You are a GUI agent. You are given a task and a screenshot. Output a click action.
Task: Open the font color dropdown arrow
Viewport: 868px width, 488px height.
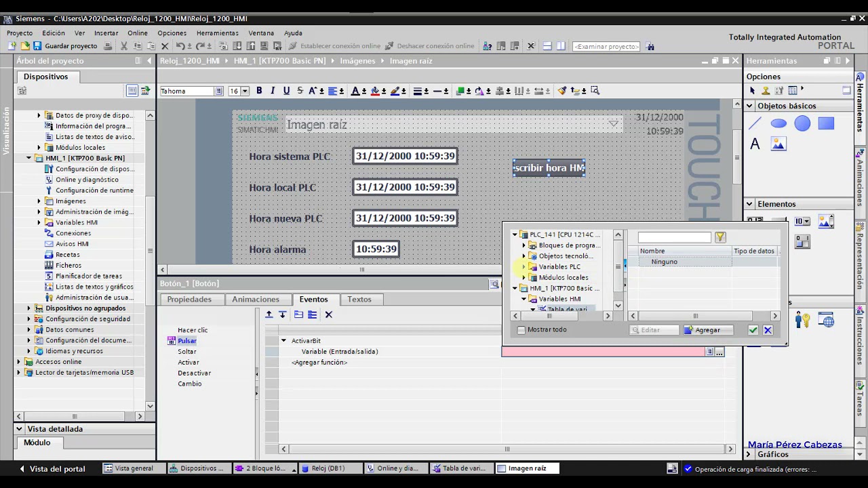click(x=364, y=91)
